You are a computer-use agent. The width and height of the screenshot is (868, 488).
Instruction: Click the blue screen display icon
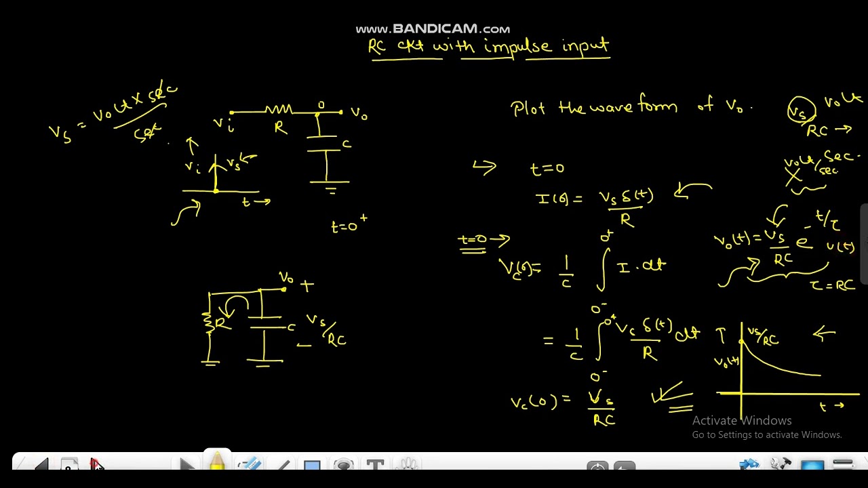pos(812,465)
